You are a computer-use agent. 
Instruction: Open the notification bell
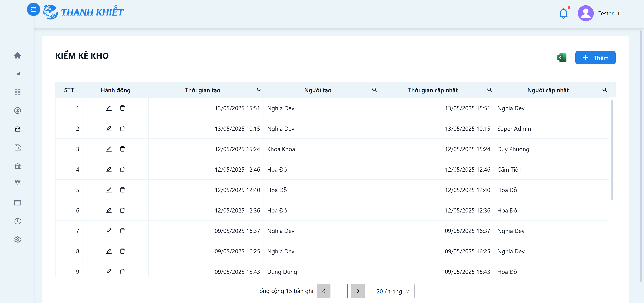click(x=563, y=13)
